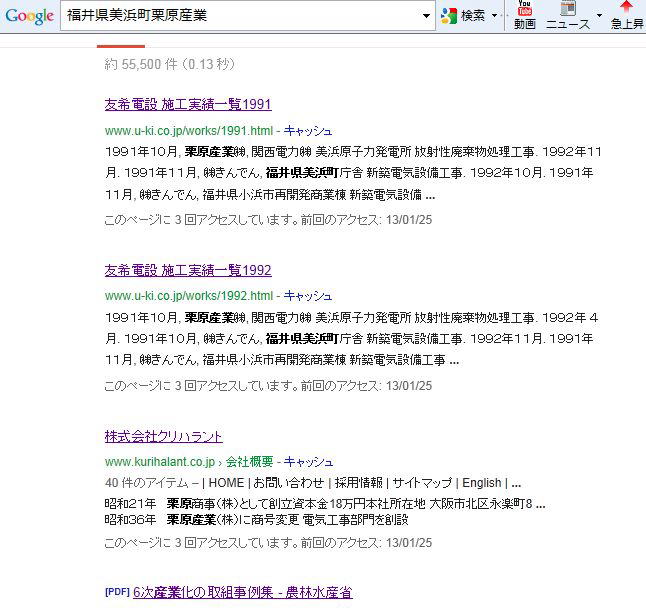Image resolution: width=646 pixels, height=608 pixels.
Task: Click access note under 施工実績一覧1991 result
Action: (268, 220)
